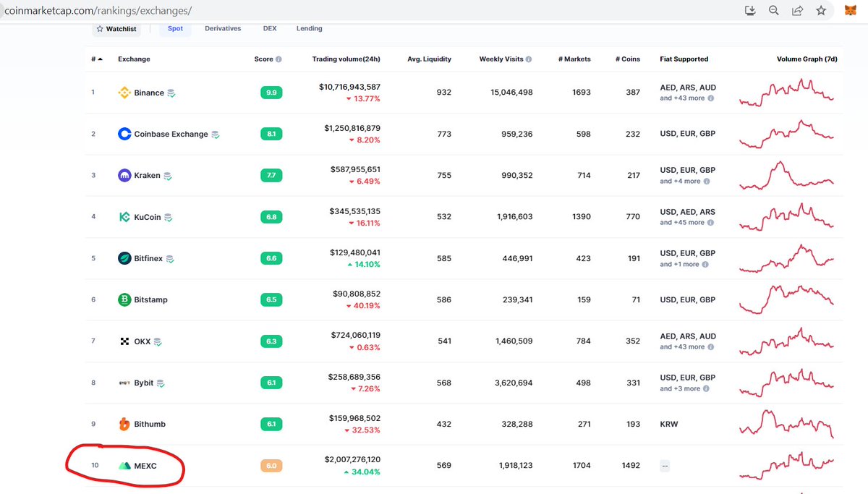Click the info icon next to Binance's +43 more
The height and width of the screenshot is (494, 868).
[711, 98]
